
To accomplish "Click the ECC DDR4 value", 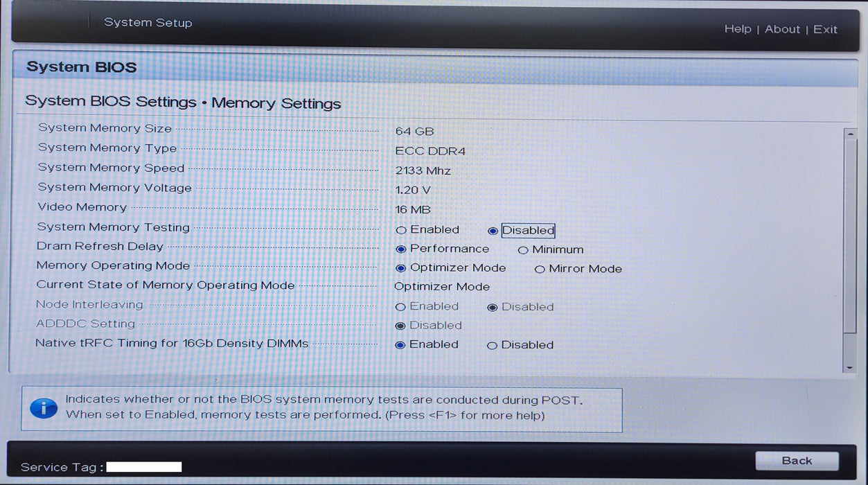I will [x=430, y=151].
